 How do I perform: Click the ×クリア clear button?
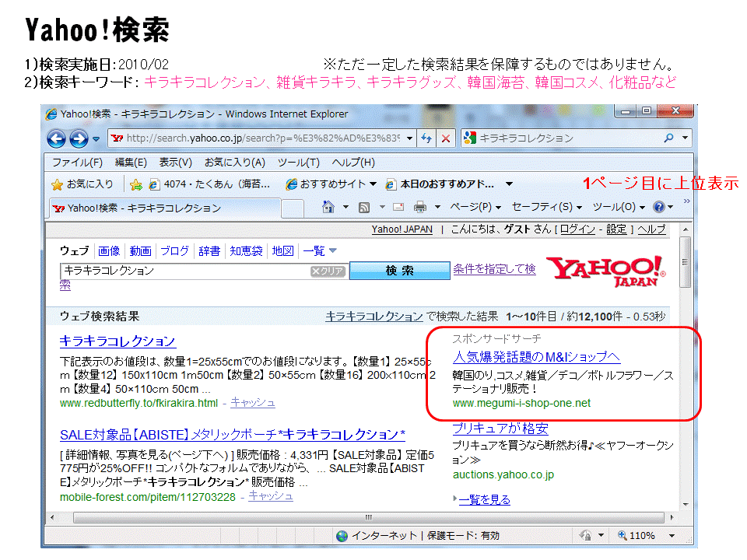328,271
